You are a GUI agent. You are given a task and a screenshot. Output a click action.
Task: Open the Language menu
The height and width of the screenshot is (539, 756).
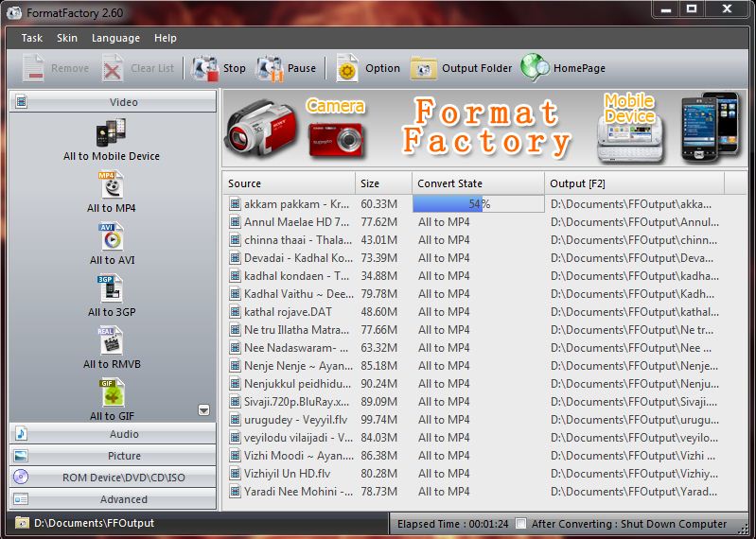[x=115, y=38]
